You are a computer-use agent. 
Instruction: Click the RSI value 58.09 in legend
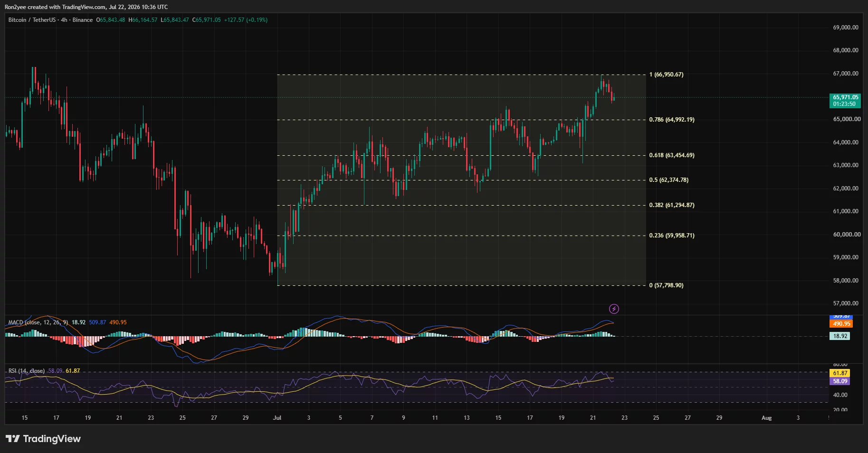pyautogui.click(x=55, y=371)
